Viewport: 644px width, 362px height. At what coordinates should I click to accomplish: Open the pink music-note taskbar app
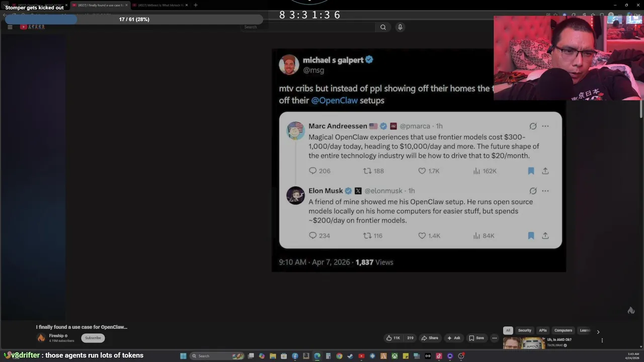[x=439, y=356]
